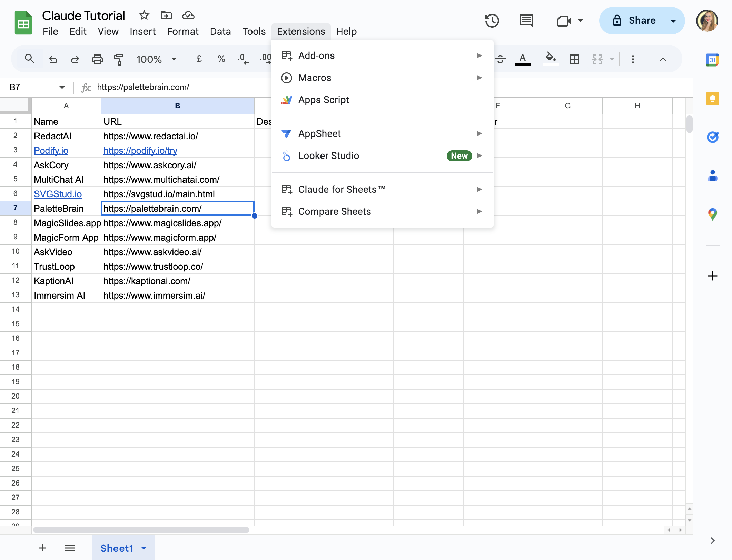The image size is (732, 560).
Task: Open the comments icon
Action: 526,21
